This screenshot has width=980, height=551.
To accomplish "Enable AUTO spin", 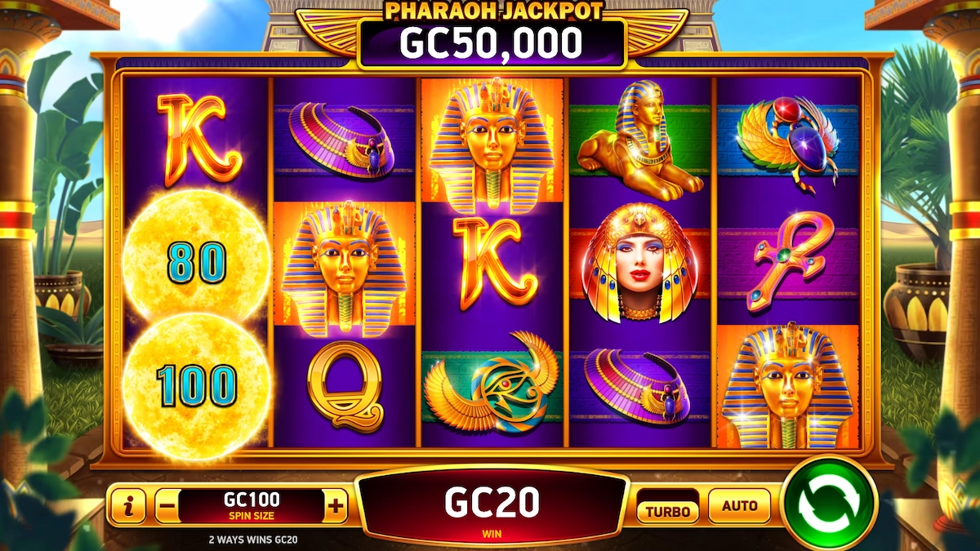I will [x=739, y=506].
